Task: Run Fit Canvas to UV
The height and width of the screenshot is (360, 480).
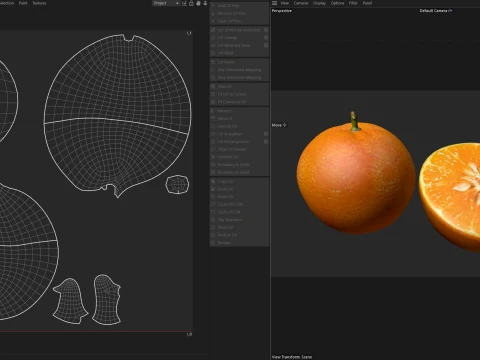Action: click(x=239, y=102)
